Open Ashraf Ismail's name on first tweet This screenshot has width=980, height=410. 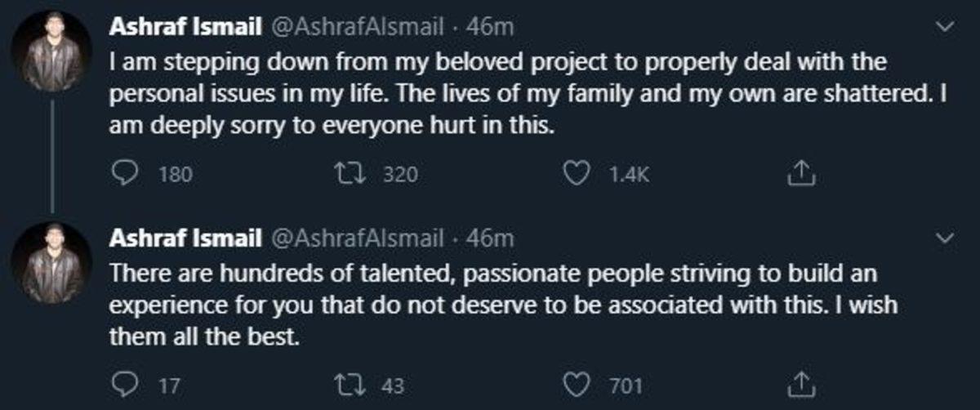185,28
